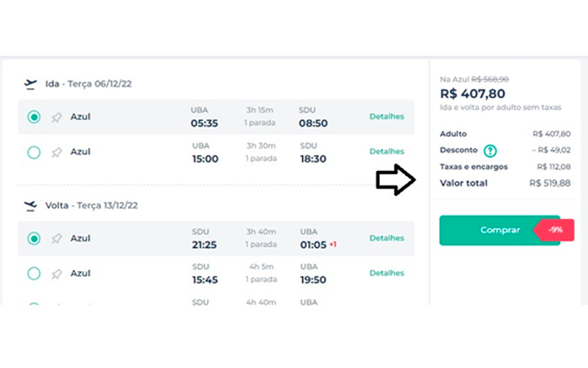This screenshot has width=588, height=368.
Task: Click the black arrow pointing to prices
Action: coord(395,179)
